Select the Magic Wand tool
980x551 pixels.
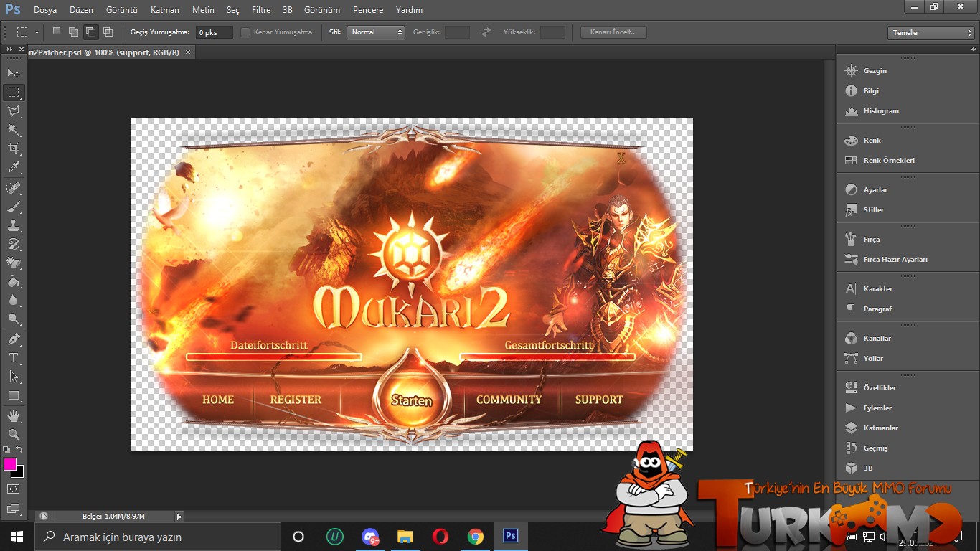14,130
